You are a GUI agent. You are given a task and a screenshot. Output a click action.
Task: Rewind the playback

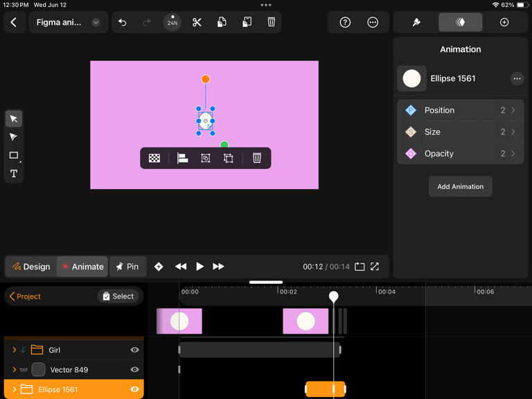pos(181,267)
